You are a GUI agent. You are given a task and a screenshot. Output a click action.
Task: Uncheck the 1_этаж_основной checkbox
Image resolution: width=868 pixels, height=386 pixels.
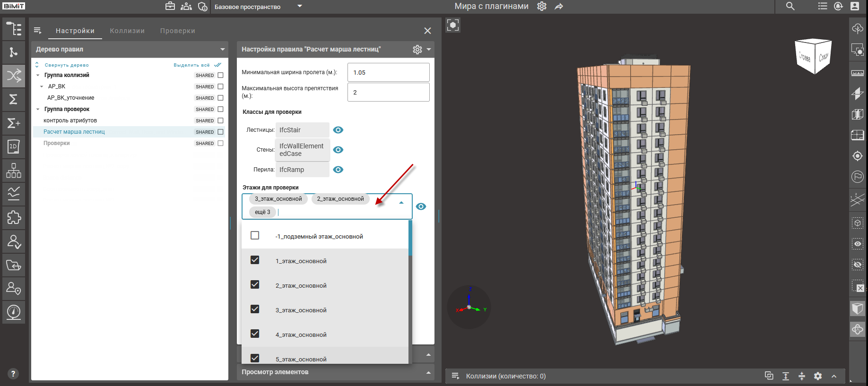(255, 260)
